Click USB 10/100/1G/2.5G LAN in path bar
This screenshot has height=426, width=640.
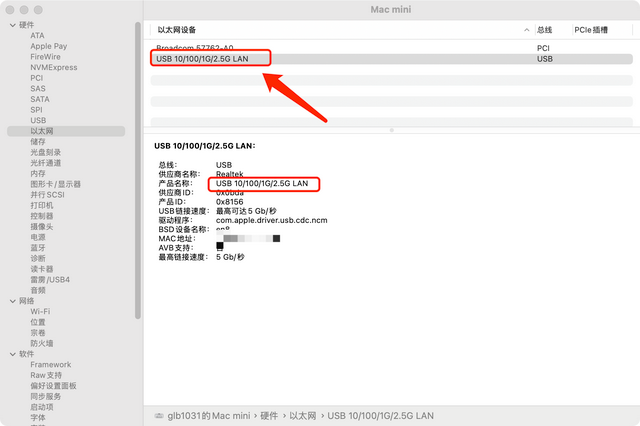click(380, 416)
